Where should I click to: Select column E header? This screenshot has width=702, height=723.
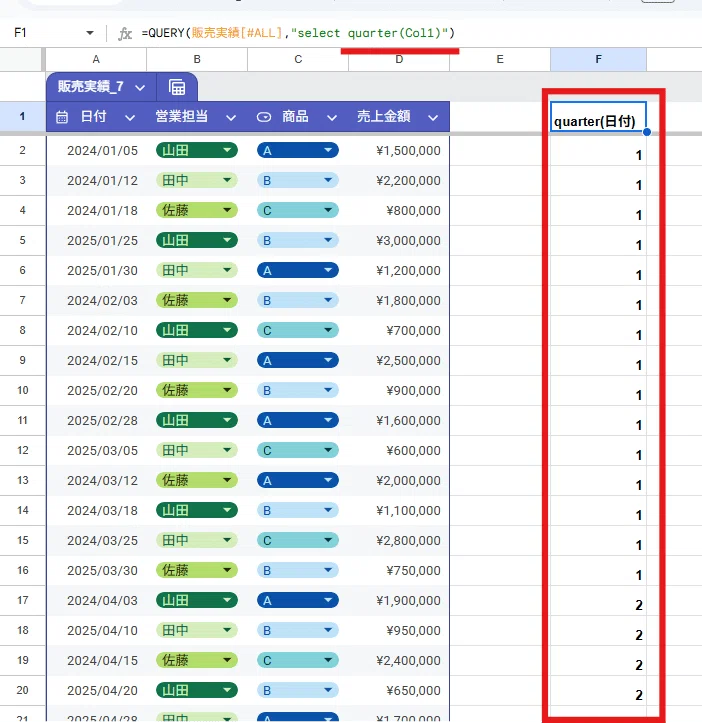pos(500,59)
